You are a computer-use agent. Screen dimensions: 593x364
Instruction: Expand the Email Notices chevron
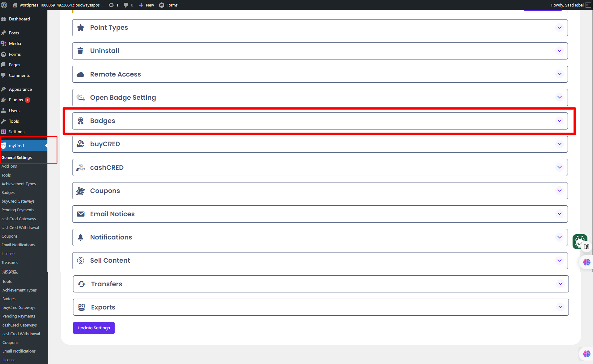point(560,214)
